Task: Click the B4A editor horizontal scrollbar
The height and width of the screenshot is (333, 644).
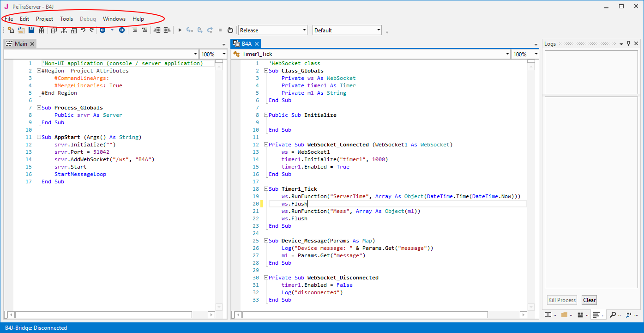Action: [x=365, y=315]
